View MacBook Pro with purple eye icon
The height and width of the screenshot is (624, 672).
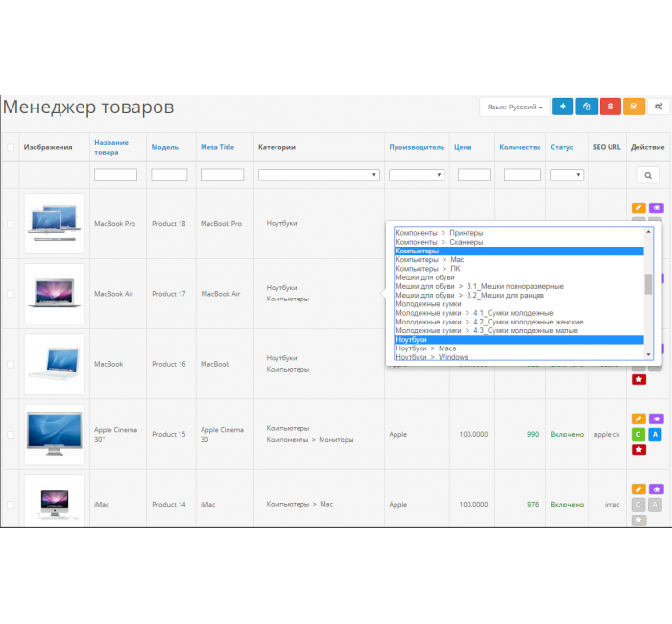[x=656, y=208]
